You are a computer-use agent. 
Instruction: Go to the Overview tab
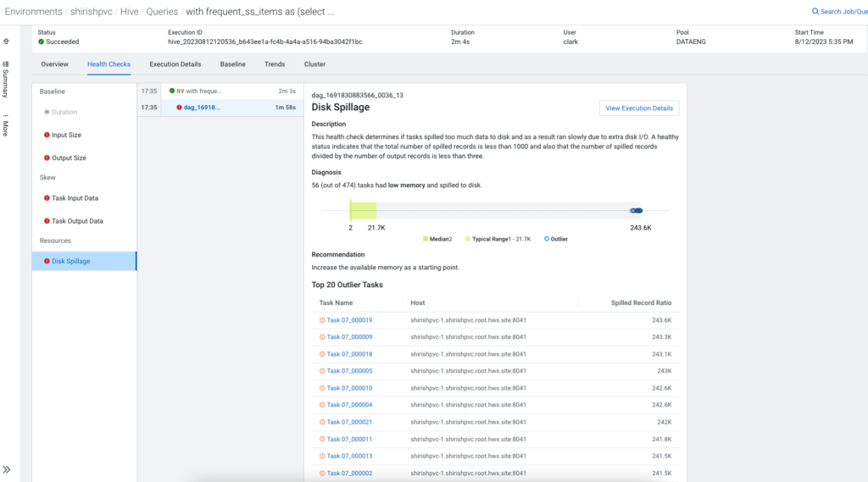pos(55,64)
